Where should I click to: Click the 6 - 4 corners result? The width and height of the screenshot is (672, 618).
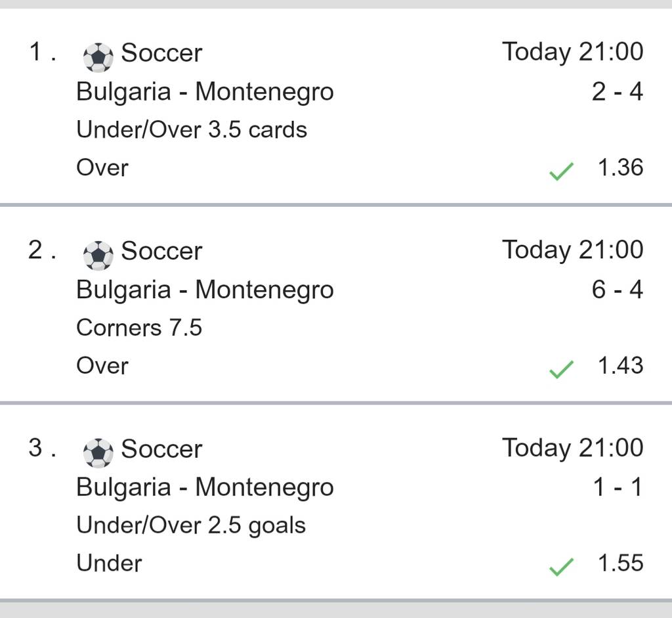[x=617, y=289]
